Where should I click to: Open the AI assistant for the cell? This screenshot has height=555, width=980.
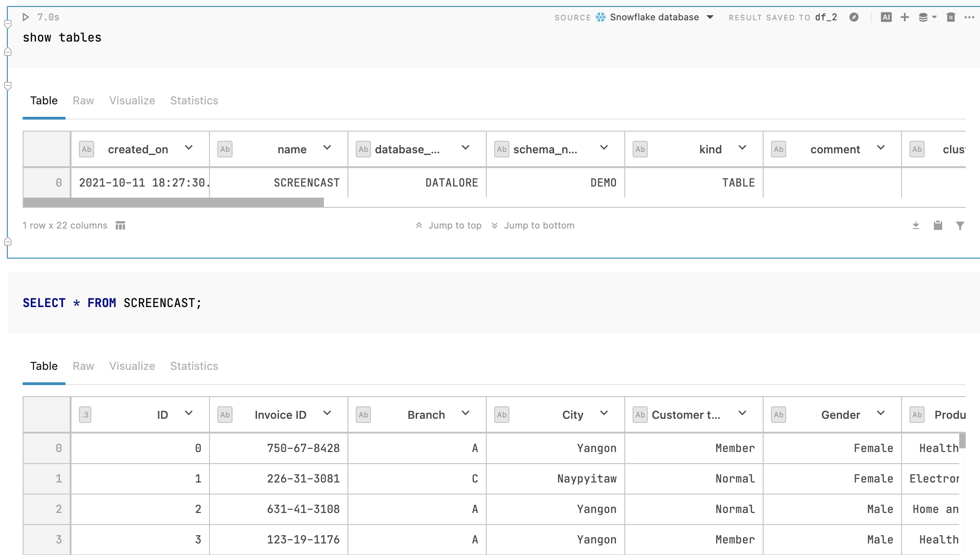[886, 17]
